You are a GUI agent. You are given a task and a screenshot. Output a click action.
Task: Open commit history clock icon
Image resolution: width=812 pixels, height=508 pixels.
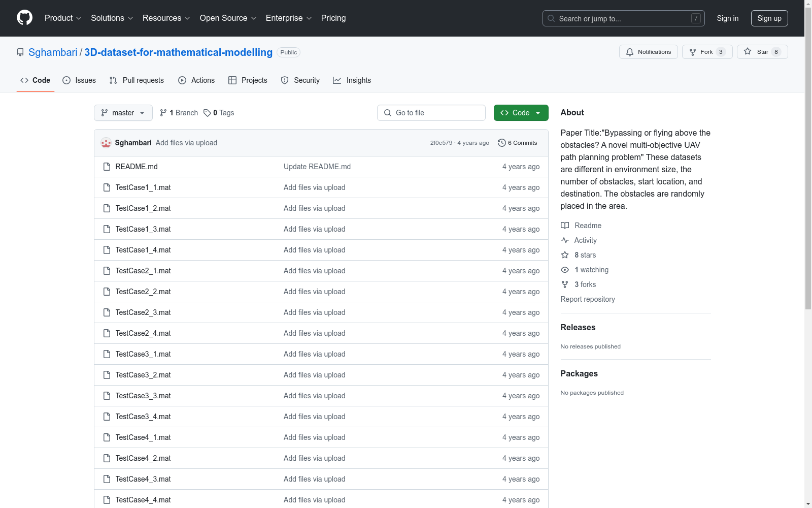pos(502,143)
